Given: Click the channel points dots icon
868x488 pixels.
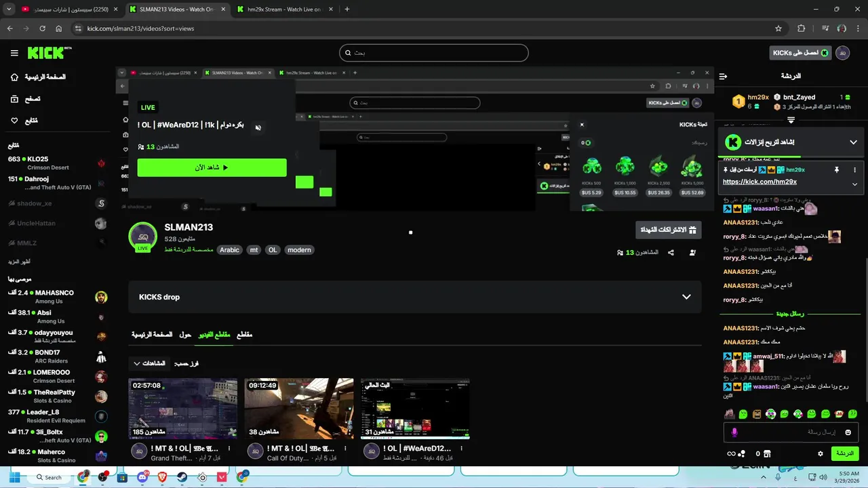Looking at the screenshot, I should 742,454.
